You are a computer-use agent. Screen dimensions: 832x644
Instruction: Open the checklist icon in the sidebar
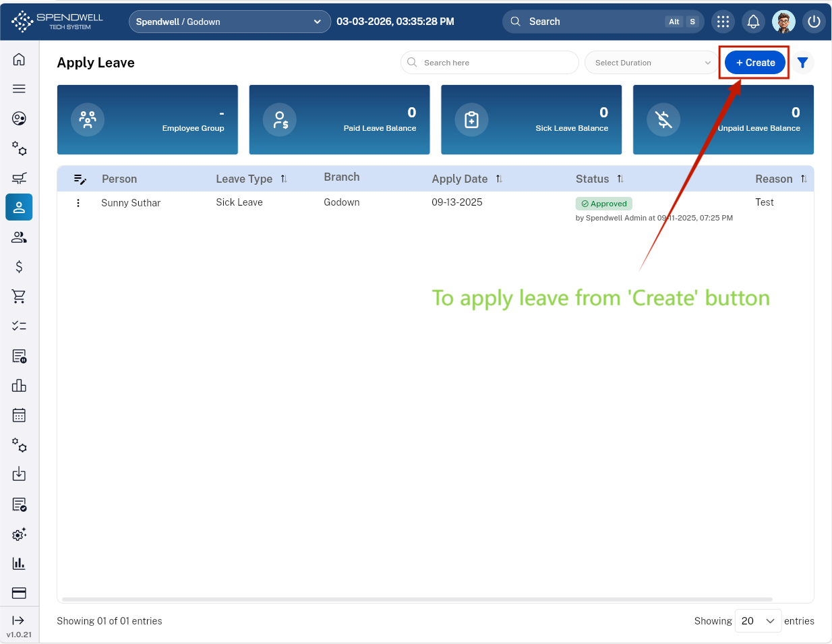tap(19, 326)
